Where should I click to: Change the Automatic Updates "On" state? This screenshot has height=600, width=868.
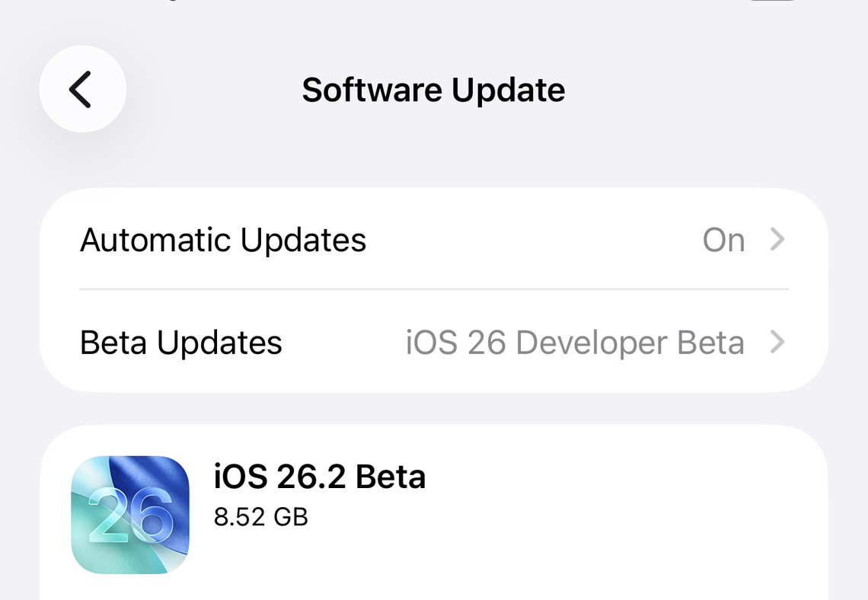[724, 240]
